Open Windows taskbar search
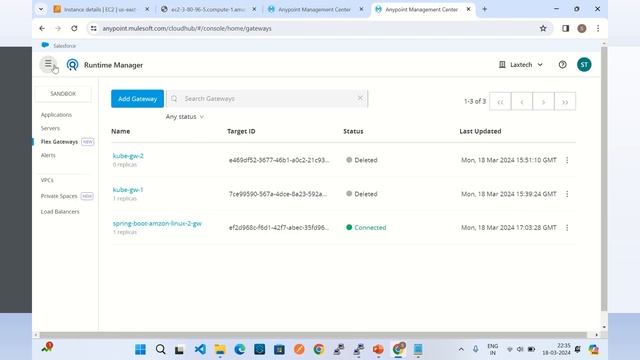Viewport: 640px width, 360px height. coord(160,349)
